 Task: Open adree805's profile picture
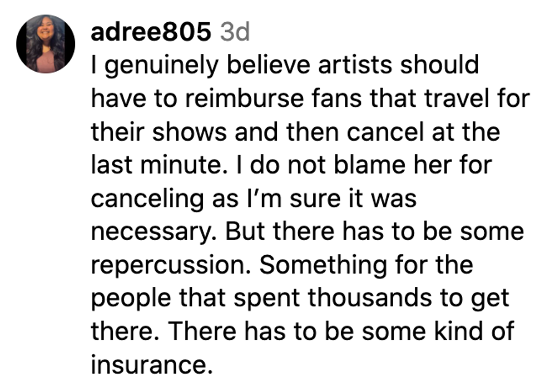[46, 44]
